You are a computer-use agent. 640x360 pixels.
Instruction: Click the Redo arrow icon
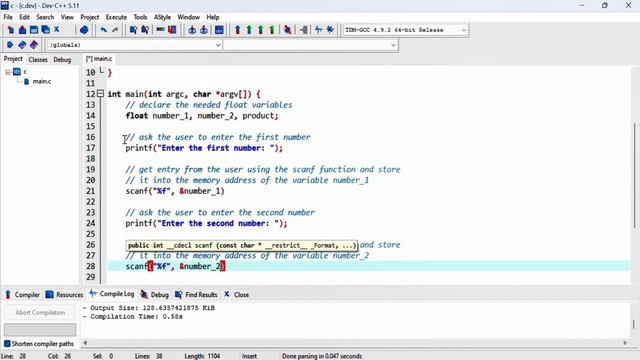tap(115, 30)
